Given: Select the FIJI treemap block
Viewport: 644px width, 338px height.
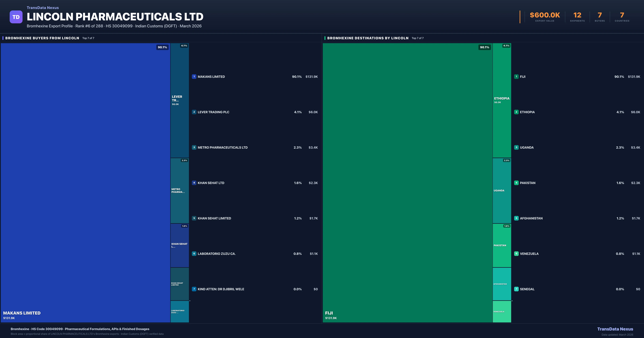Looking at the screenshot, I should click(x=407, y=183).
